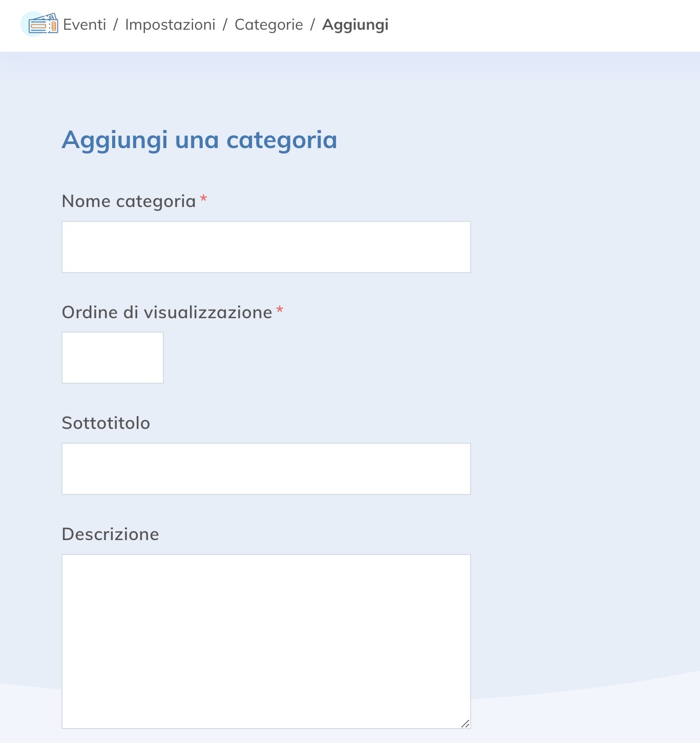Screen dimensions: 700x743
Task: Click the Aggiungi una categoria heading
Action: 199,140
